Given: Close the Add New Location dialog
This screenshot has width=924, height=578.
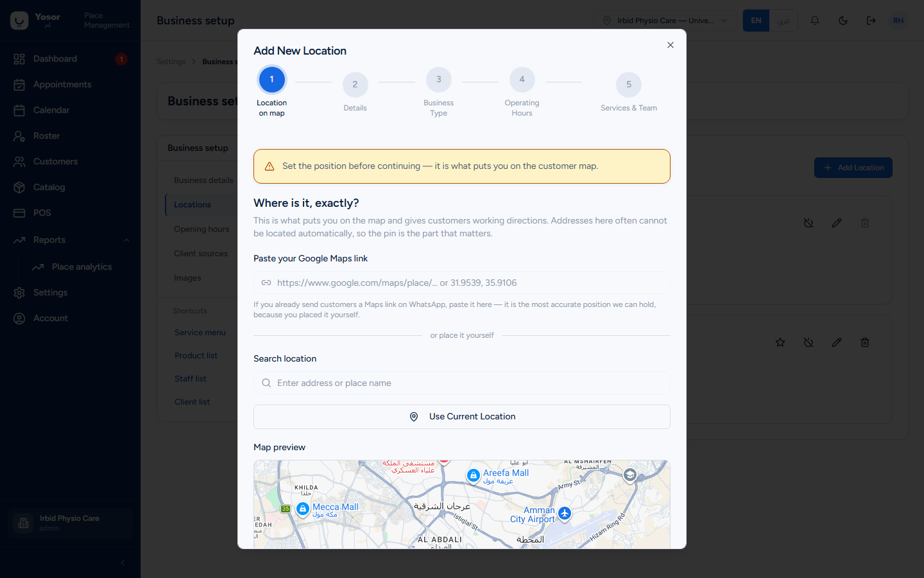Looking at the screenshot, I should tap(670, 45).
